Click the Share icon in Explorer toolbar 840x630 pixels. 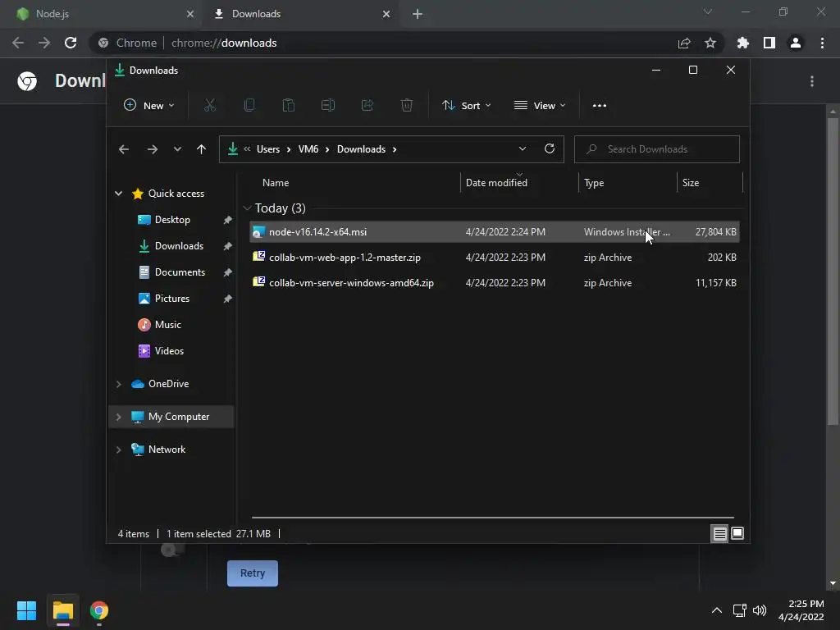367,106
